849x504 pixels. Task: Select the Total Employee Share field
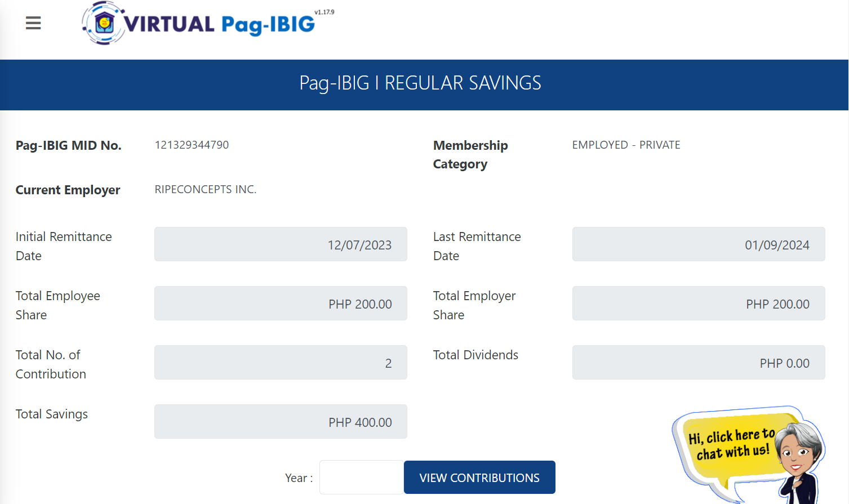pos(281,304)
